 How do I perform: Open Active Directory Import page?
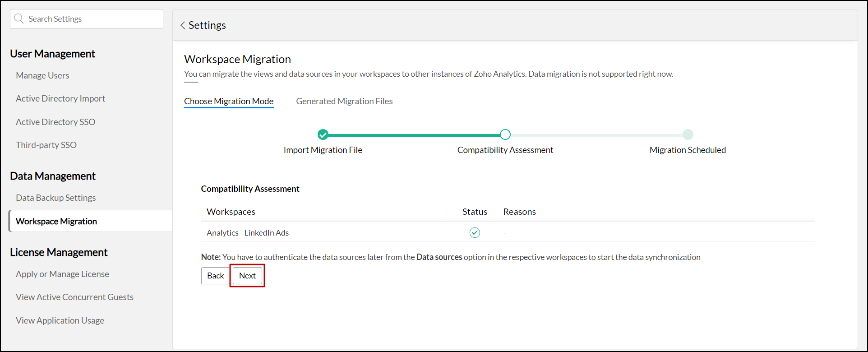pos(60,98)
